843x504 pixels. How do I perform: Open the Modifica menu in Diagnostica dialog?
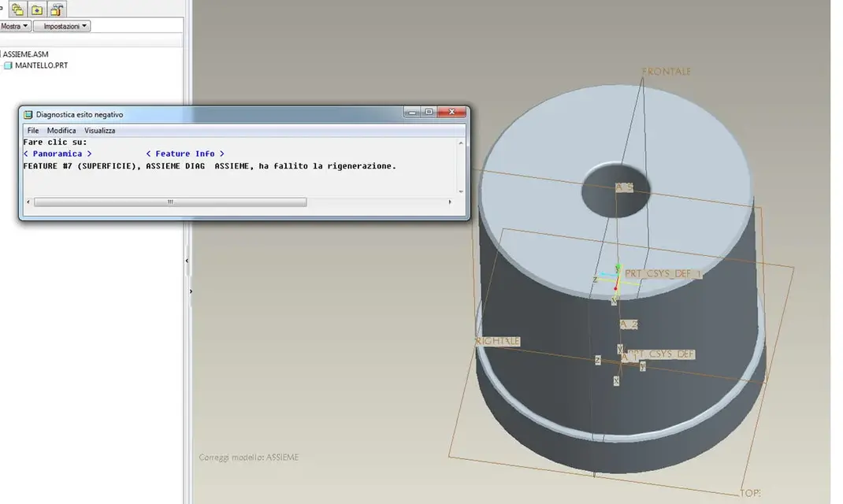coord(61,131)
